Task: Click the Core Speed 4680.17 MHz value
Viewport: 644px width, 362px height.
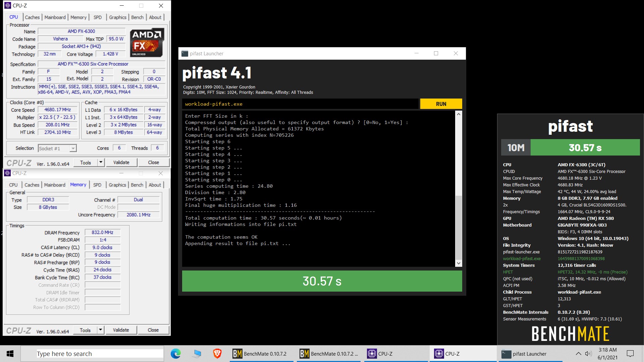Action: click(x=58, y=110)
